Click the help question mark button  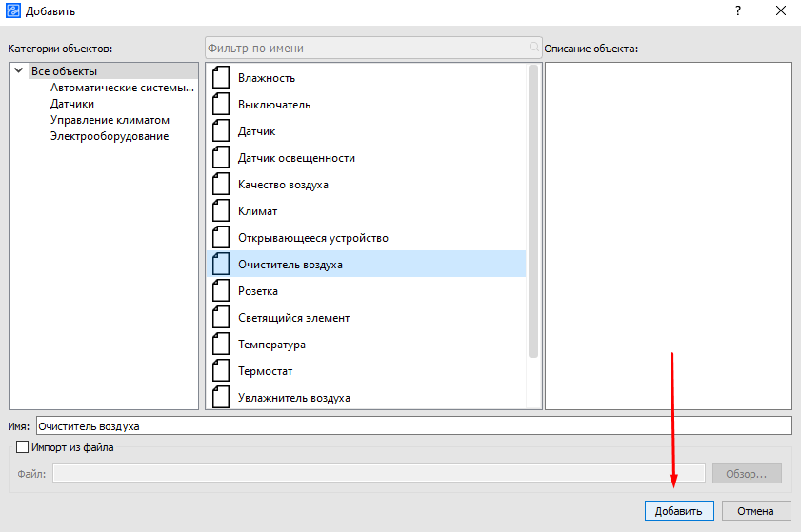[737, 10]
